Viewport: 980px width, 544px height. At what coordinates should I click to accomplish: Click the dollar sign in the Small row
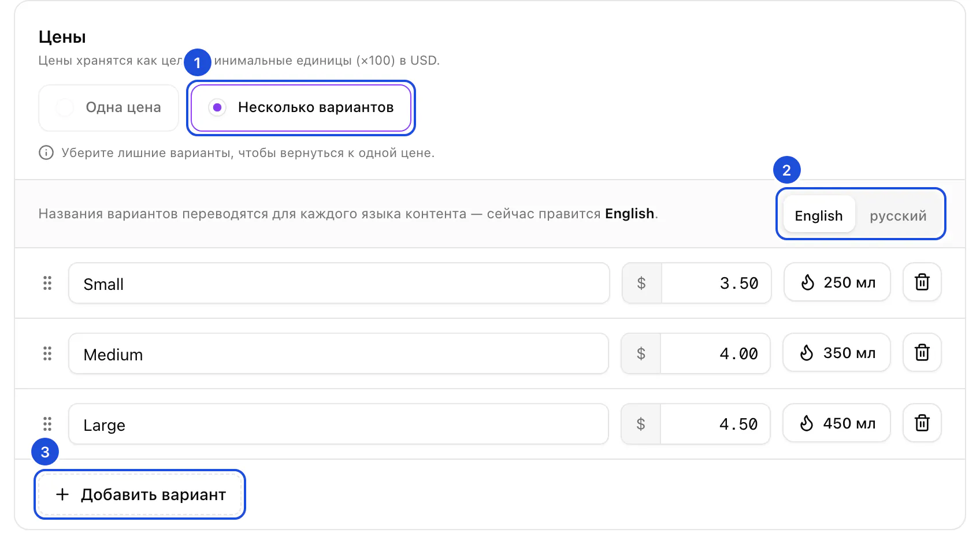click(x=641, y=283)
